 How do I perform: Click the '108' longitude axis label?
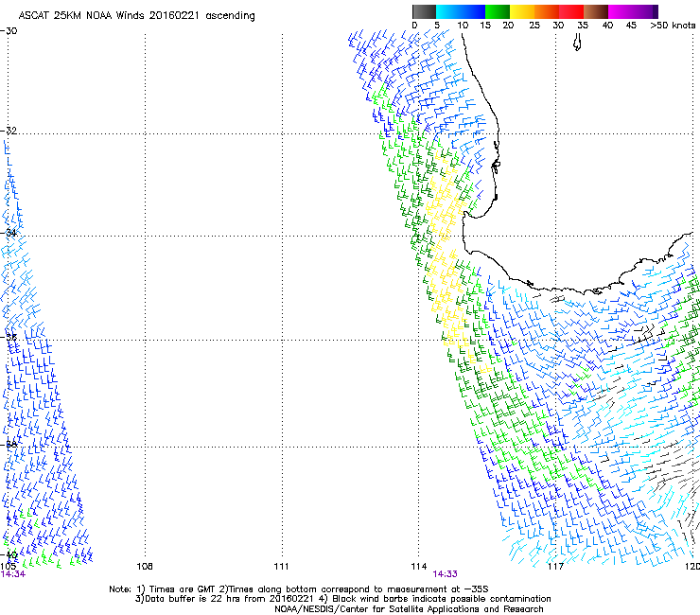click(x=145, y=567)
